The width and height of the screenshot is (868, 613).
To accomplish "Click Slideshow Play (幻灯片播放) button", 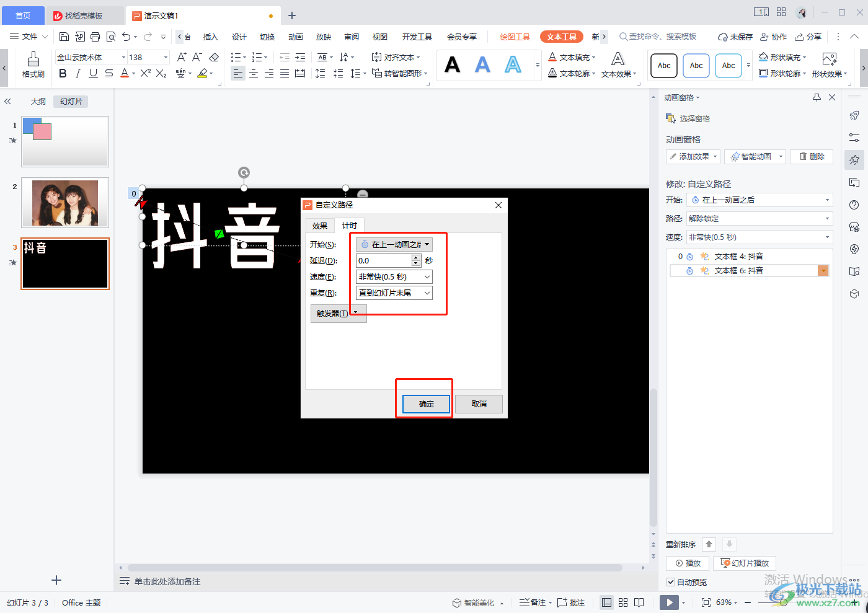I will point(745,563).
